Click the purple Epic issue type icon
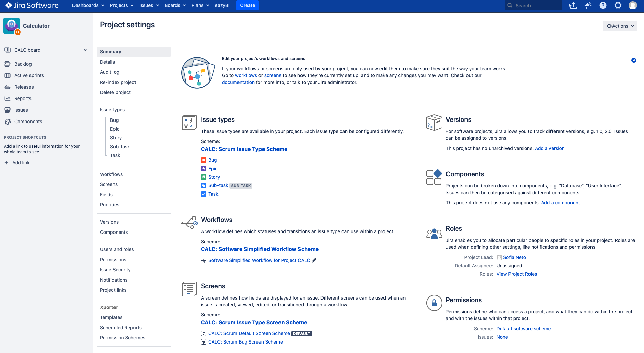The height and width of the screenshot is (353, 644). point(204,169)
